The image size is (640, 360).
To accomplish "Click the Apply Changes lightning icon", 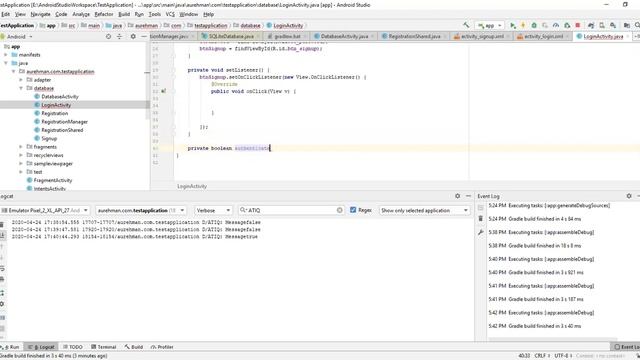I will (x=523, y=25).
